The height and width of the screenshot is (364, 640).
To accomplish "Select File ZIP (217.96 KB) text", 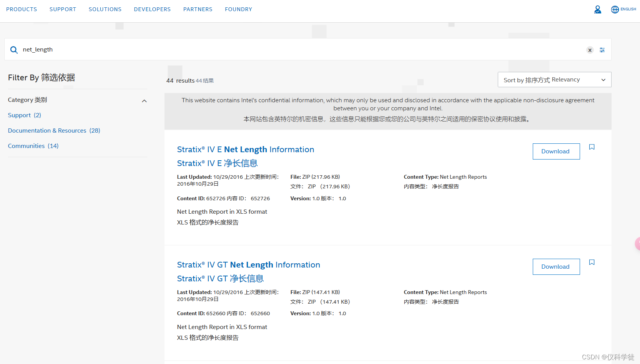I will (315, 177).
